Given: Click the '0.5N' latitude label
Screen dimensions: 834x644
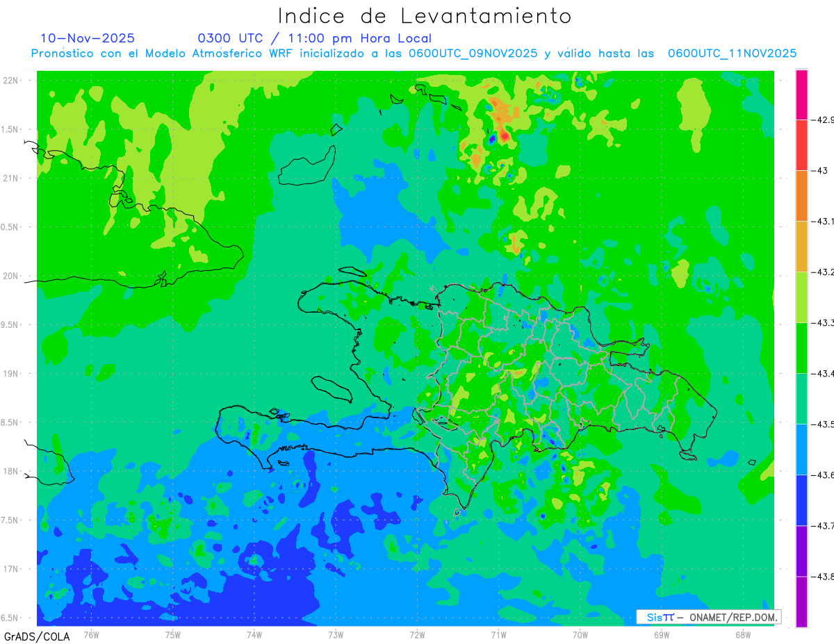Looking at the screenshot, I should tap(10, 227).
